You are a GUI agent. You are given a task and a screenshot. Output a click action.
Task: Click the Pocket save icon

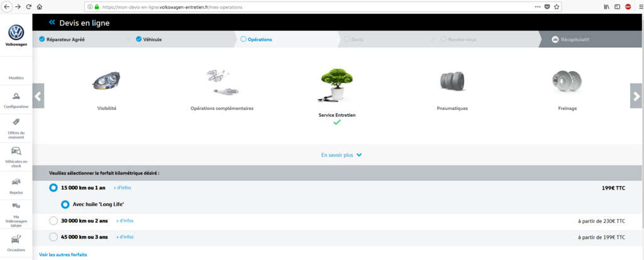tap(547, 7)
